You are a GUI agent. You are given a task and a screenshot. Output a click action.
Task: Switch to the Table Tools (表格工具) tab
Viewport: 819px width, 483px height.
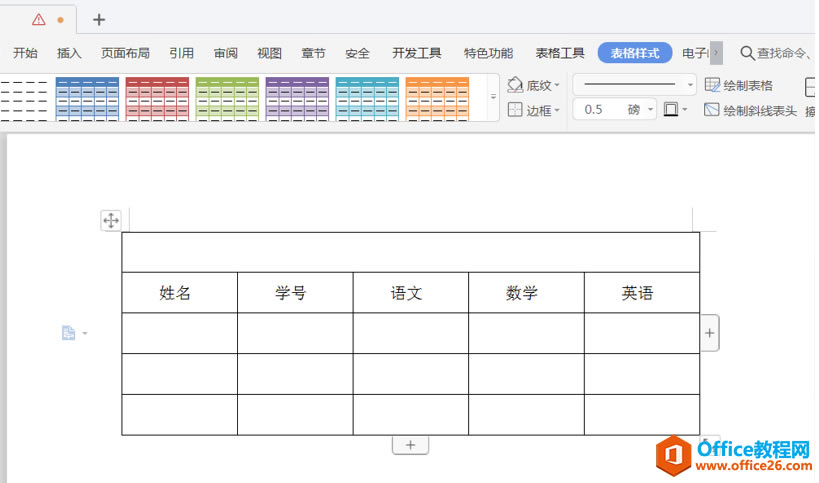[x=560, y=53]
